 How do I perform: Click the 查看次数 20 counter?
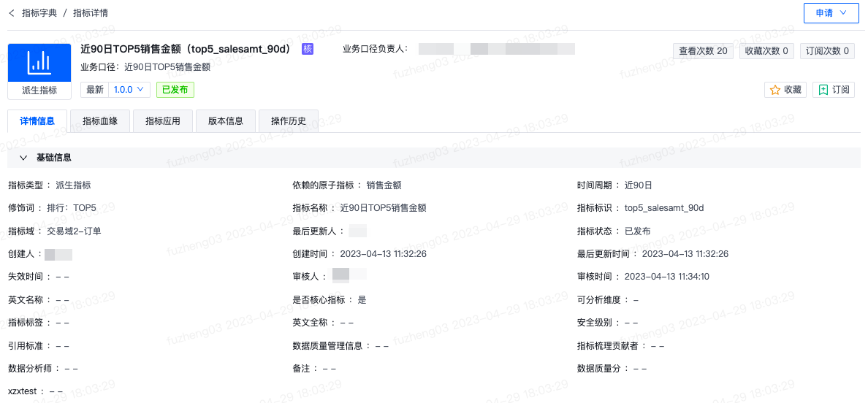(703, 51)
